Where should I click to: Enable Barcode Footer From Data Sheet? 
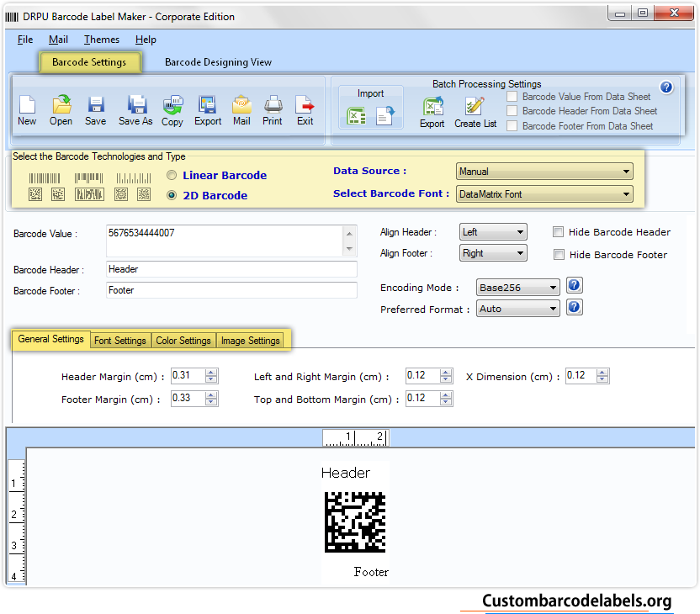tap(512, 126)
